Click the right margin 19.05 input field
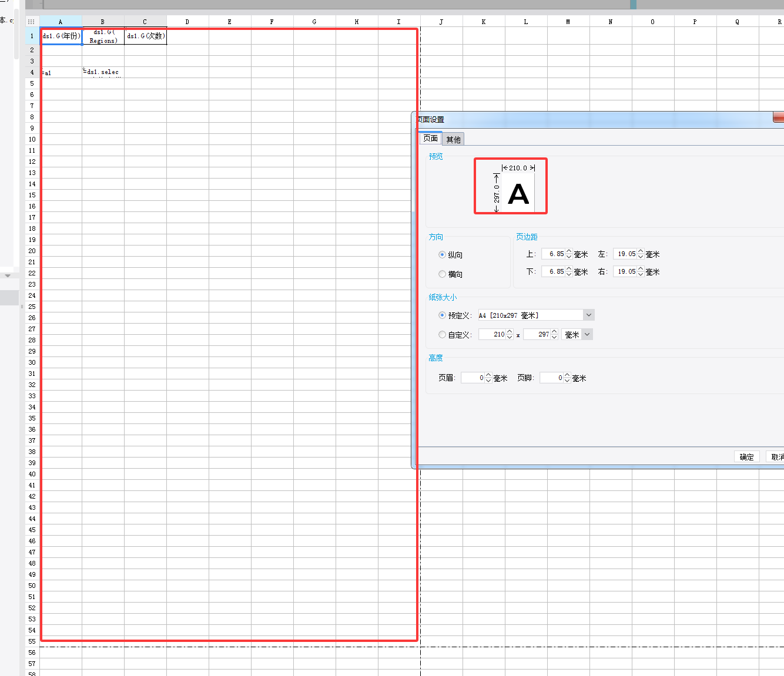This screenshot has width=784, height=676. tap(625, 271)
